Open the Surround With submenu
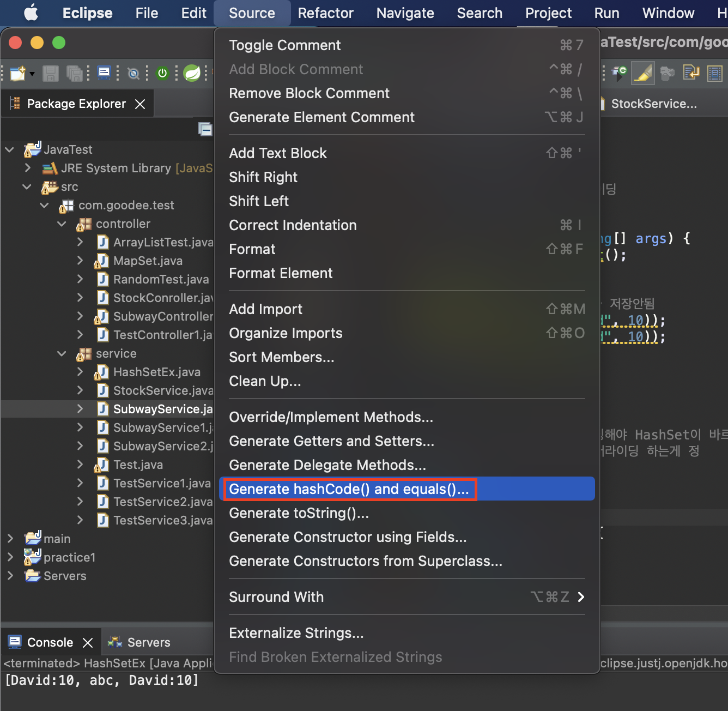This screenshot has width=728, height=711. point(407,597)
